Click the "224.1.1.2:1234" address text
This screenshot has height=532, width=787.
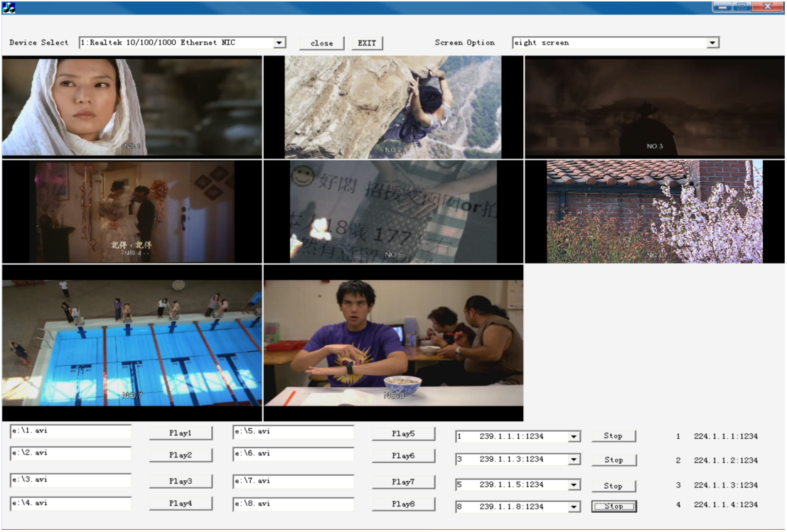point(726,460)
